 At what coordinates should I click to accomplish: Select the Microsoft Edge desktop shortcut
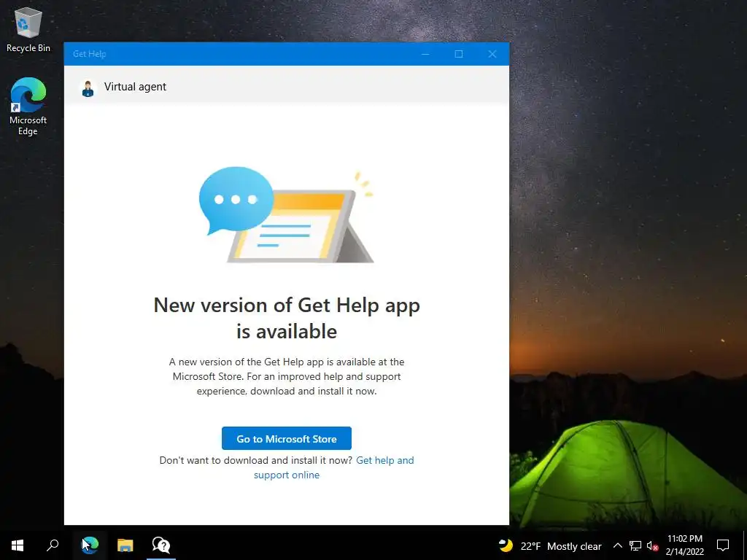click(28, 106)
